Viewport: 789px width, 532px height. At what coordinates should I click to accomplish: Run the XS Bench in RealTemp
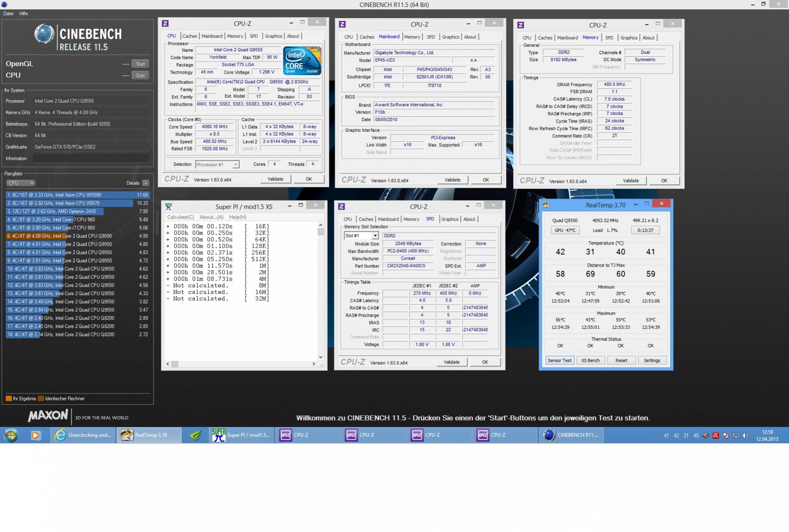click(590, 360)
